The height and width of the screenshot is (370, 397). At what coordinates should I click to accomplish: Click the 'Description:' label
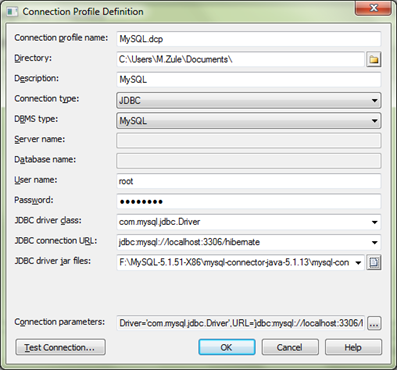(x=36, y=79)
